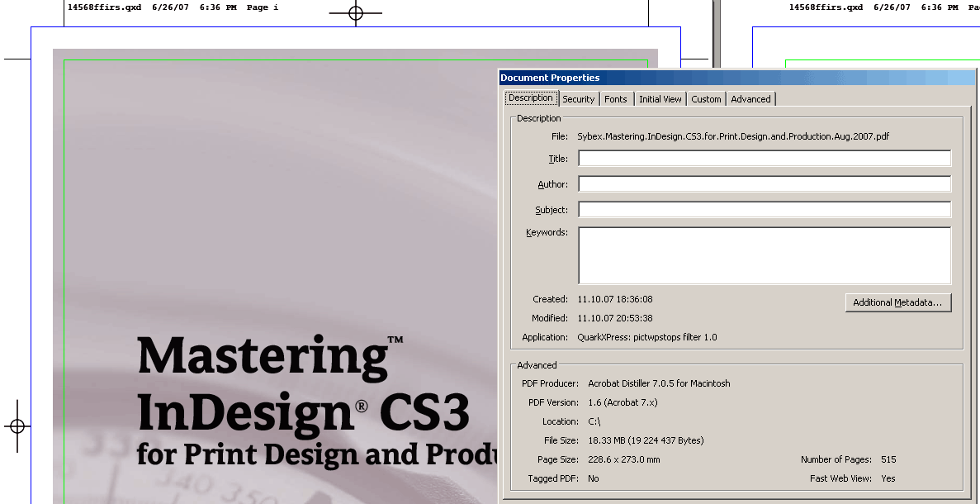Open Additional Metadata dialog
The height and width of the screenshot is (504, 980).
[x=898, y=302]
